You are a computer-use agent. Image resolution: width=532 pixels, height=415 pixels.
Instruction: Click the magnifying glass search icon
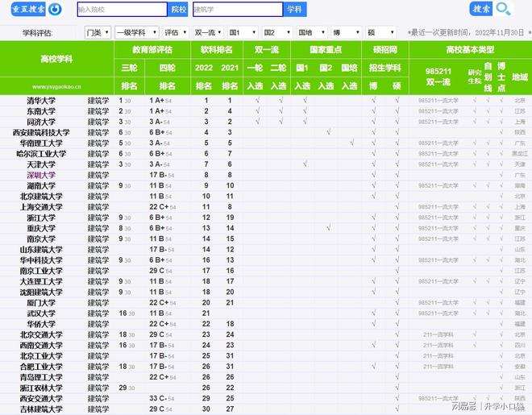[x=503, y=9]
